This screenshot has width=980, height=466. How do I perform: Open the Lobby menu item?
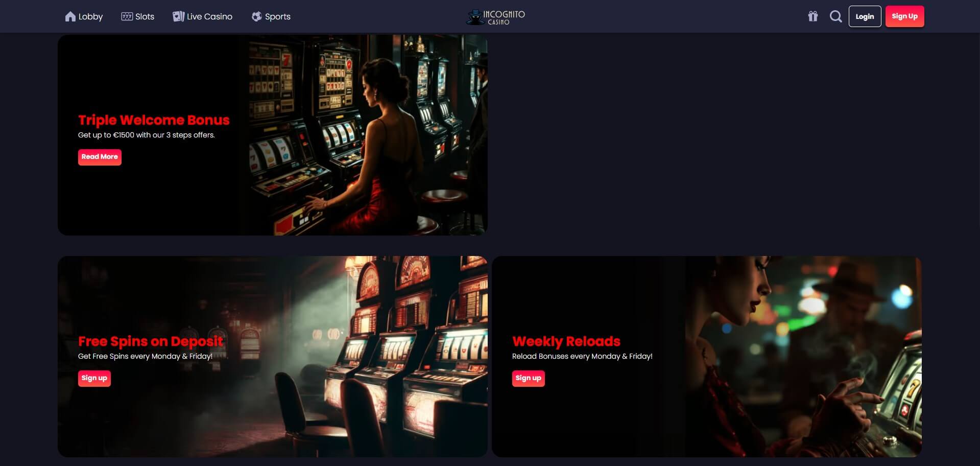click(x=84, y=16)
